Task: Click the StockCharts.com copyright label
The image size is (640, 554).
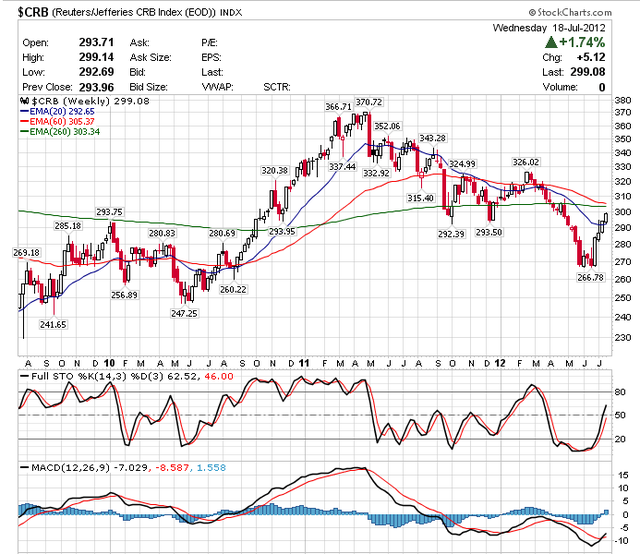Action: tap(570, 13)
